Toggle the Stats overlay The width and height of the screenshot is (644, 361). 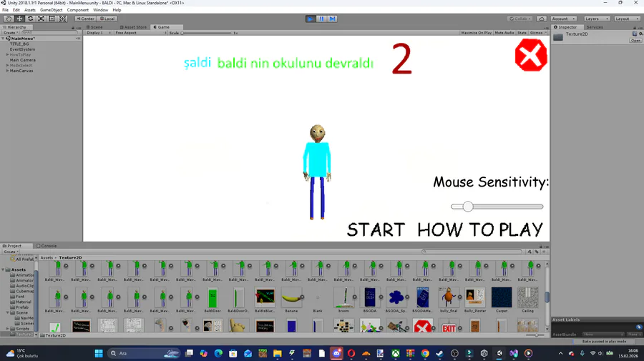[522, 33]
